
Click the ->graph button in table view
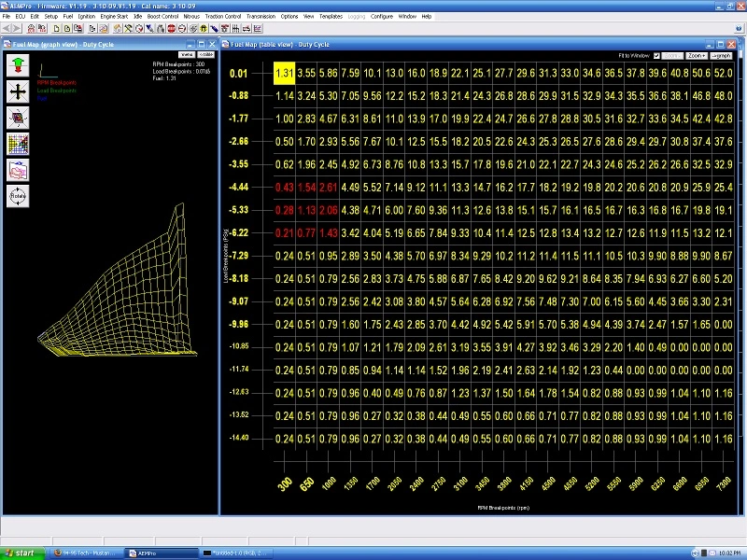click(x=721, y=56)
